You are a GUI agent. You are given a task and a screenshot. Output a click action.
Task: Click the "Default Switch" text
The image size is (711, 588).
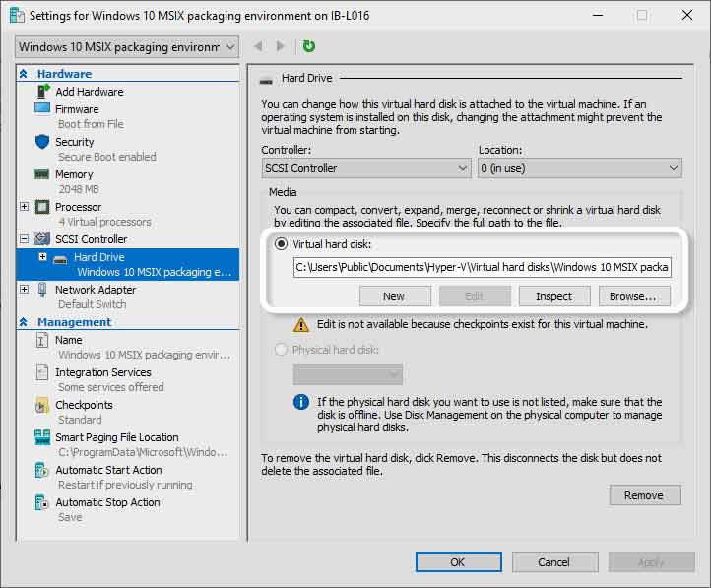point(92,304)
